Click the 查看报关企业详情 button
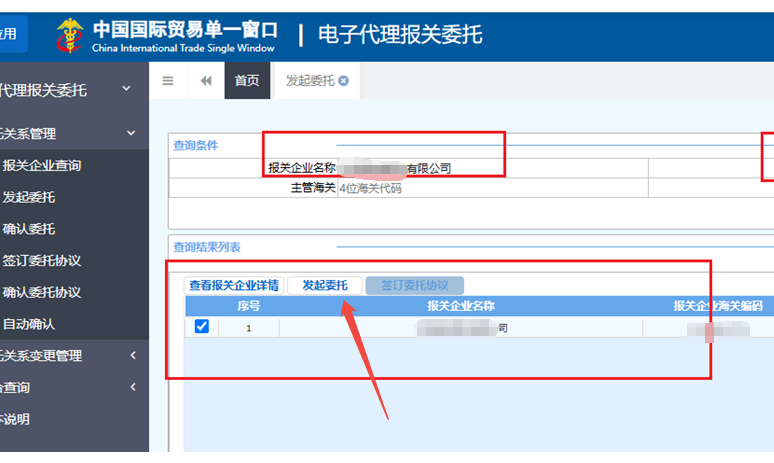 (x=235, y=285)
